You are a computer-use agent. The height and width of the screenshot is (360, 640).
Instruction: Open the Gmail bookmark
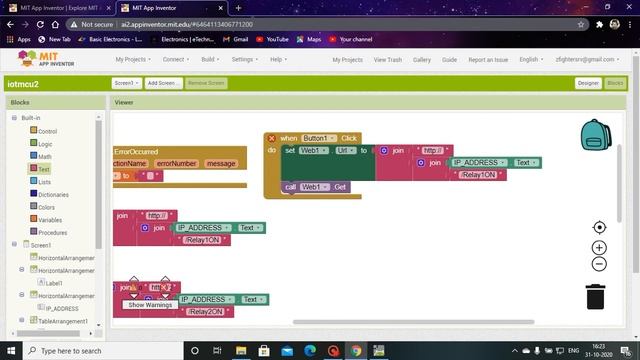point(236,39)
